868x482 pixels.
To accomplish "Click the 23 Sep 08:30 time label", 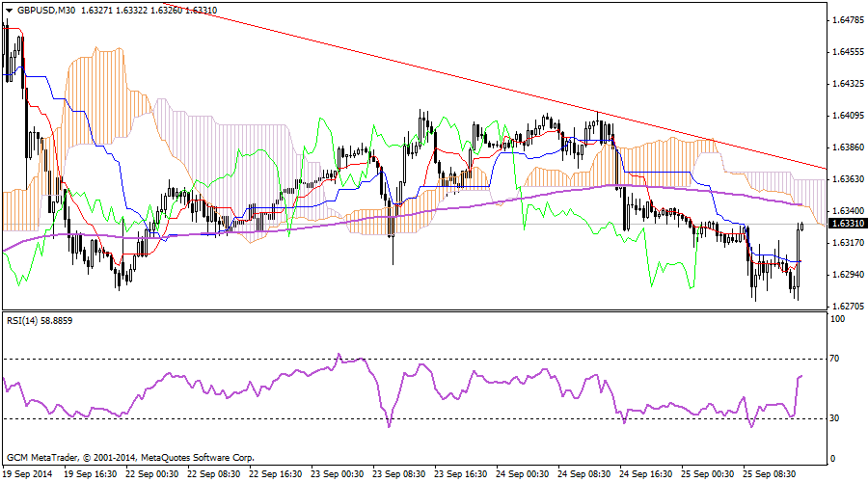I will pyautogui.click(x=401, y=474).
